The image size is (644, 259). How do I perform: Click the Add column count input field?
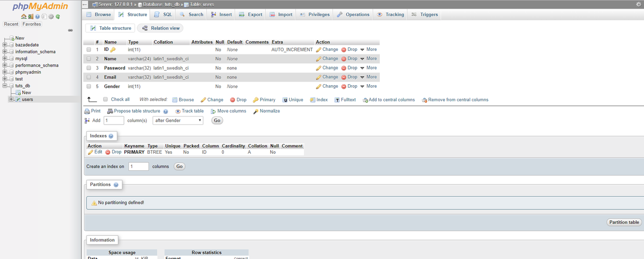(114, 120)
